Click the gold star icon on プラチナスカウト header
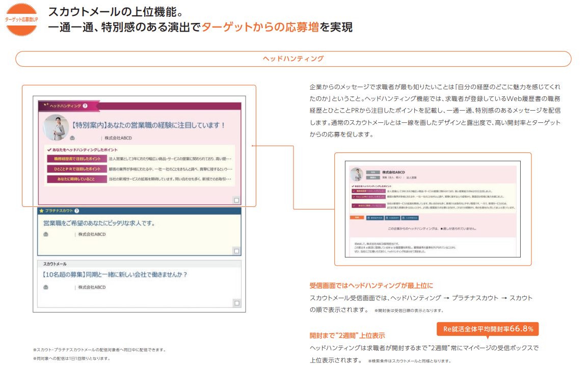This screenshot has width=588, height=365. tap(41, 211)
